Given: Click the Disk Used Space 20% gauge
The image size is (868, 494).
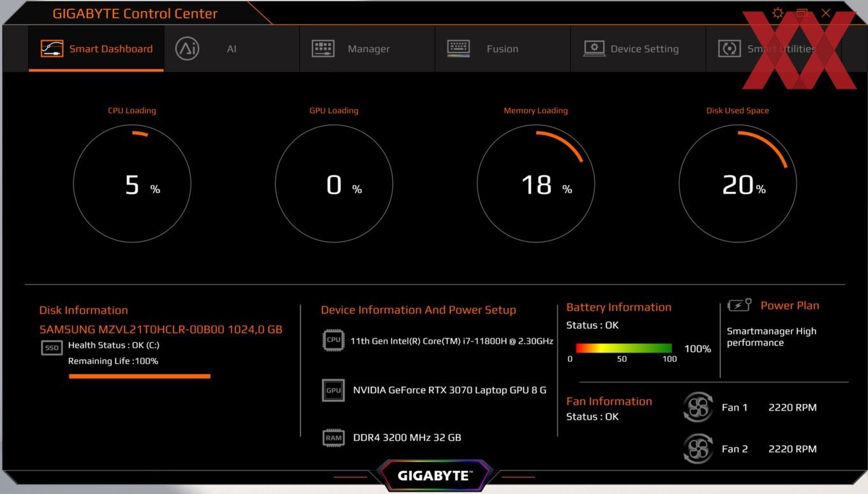Looking at the screenshot, I should (738, 184).
